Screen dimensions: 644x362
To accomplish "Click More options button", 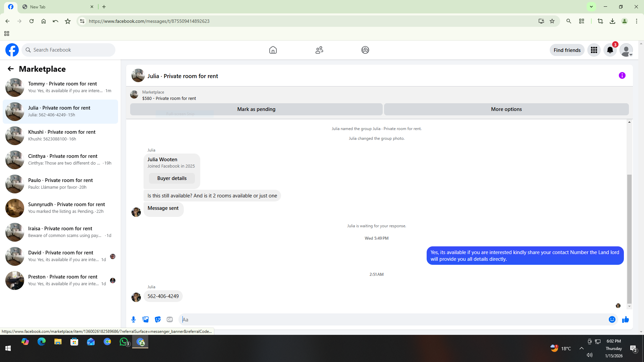I will (x=506, y=109).
